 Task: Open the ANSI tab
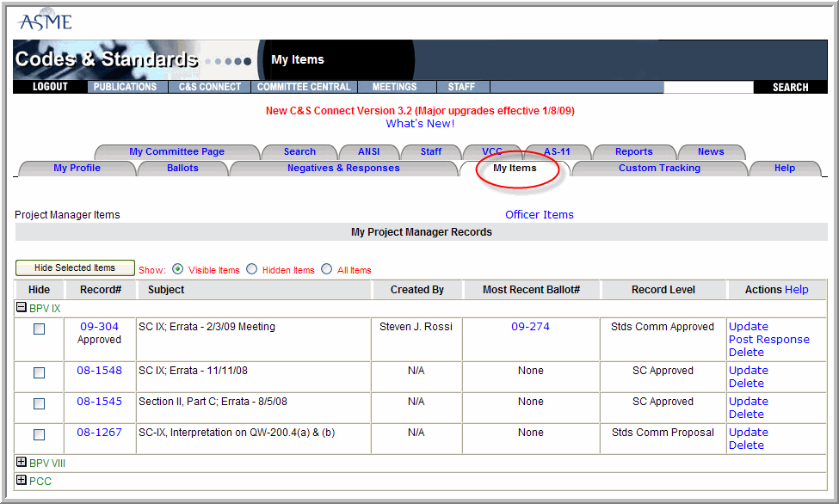click(368, 151)
